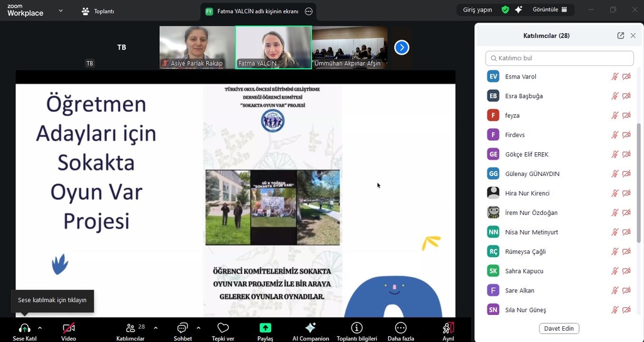Click the Davet Edin invite button
This screenshot has width=644, height=342.
[x=559, y=329]
